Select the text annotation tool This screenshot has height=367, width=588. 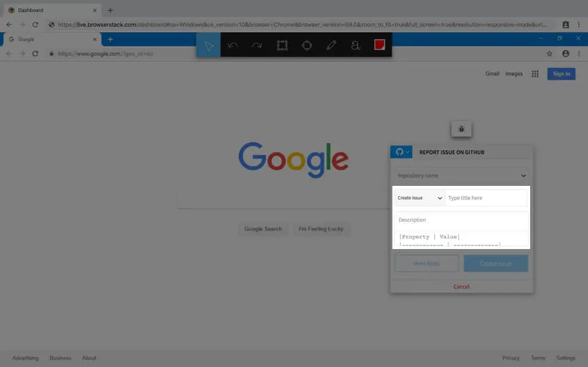coord(355,45)
